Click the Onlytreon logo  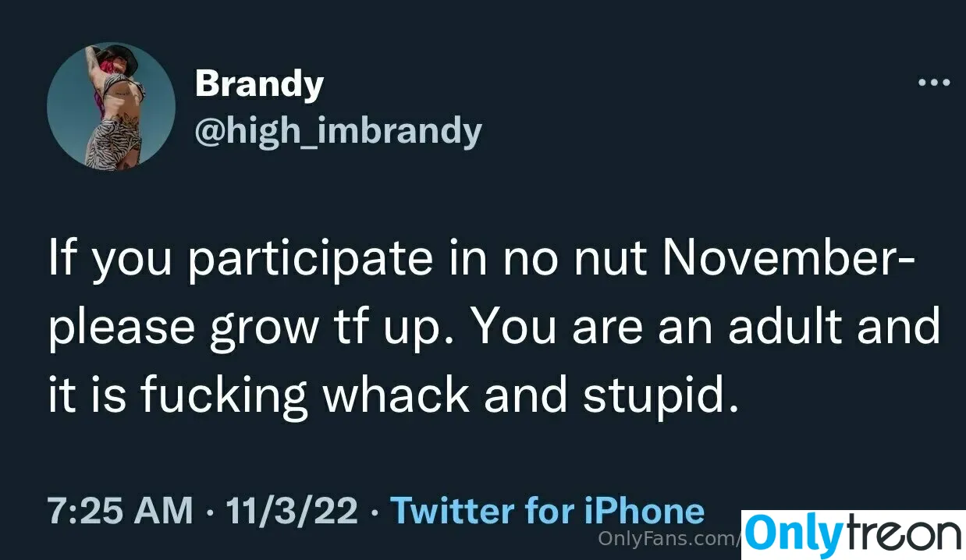pos(854,535)
